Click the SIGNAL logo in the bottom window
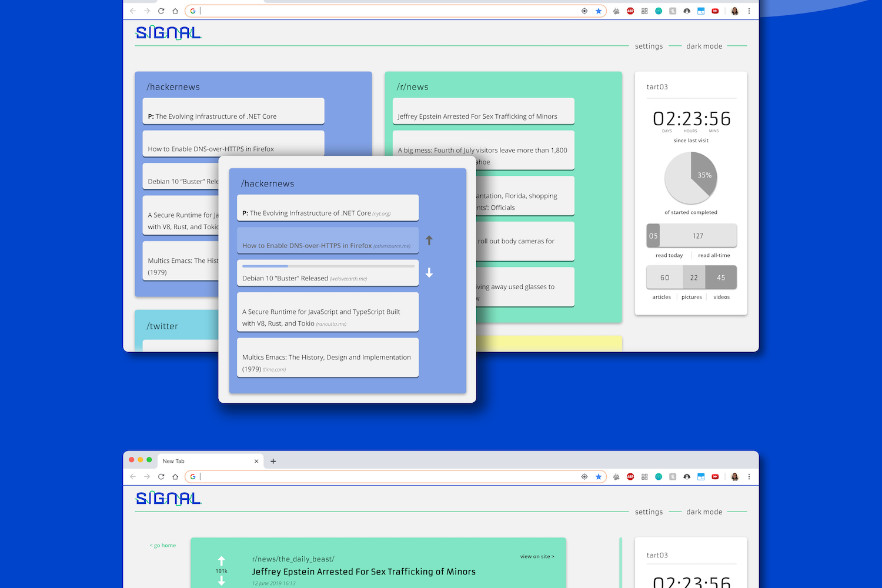 click(169, 499)
